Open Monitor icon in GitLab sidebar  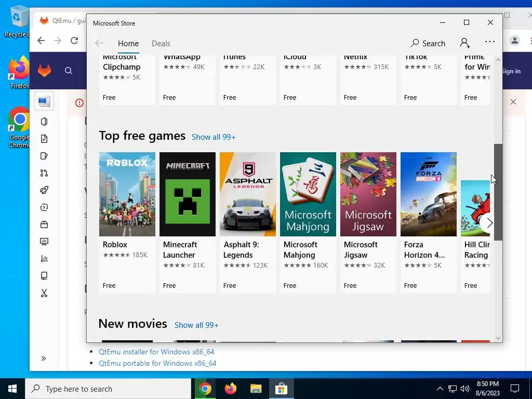pos(44,242)
